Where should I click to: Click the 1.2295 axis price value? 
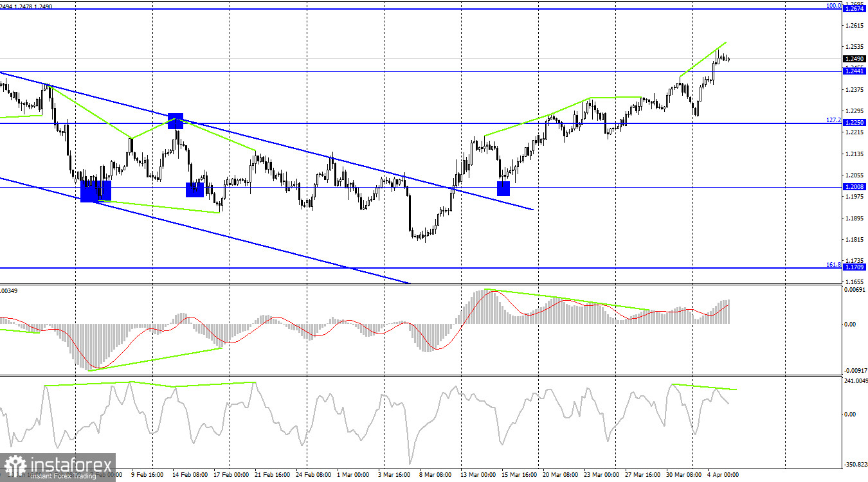point(856,111)
